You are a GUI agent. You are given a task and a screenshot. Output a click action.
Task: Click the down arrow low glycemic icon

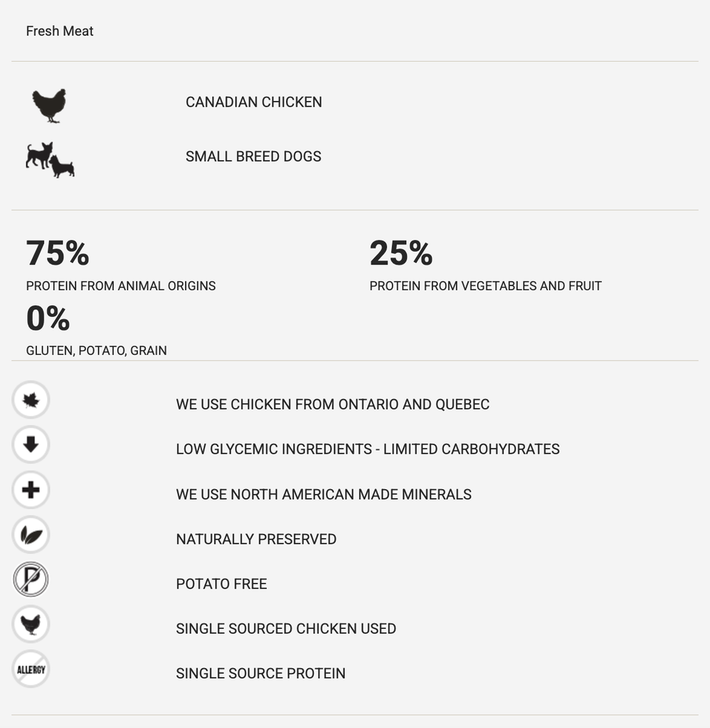(x=31, y=444)
